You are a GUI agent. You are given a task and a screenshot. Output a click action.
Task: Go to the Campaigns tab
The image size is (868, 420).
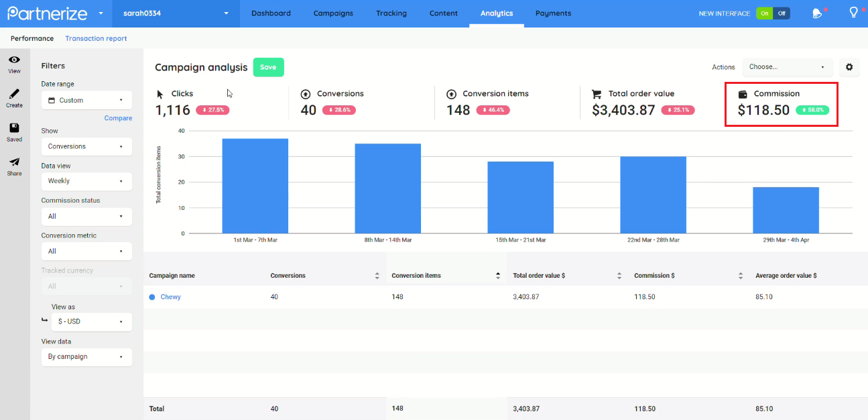tap(333, 13)
